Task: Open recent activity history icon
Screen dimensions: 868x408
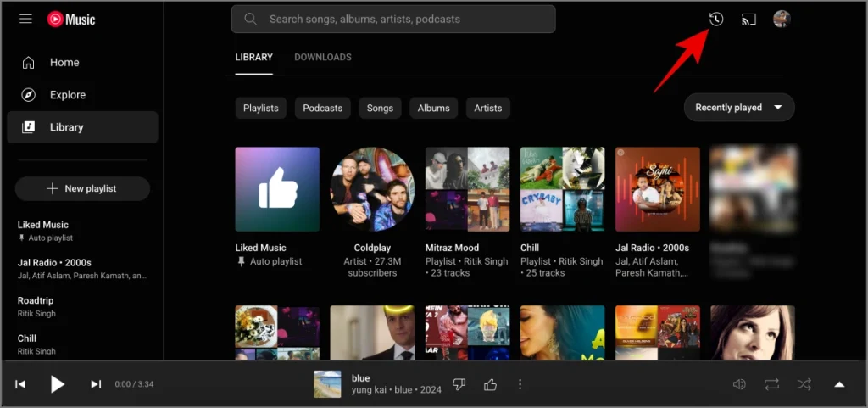Action: pyautogui.click(x=715, y=19)
